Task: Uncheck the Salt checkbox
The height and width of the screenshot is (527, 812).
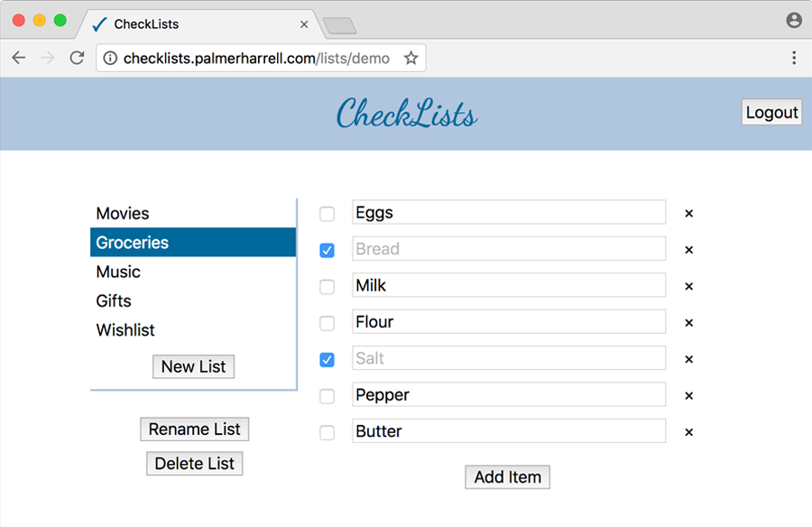Action: [x=327, y=359]
